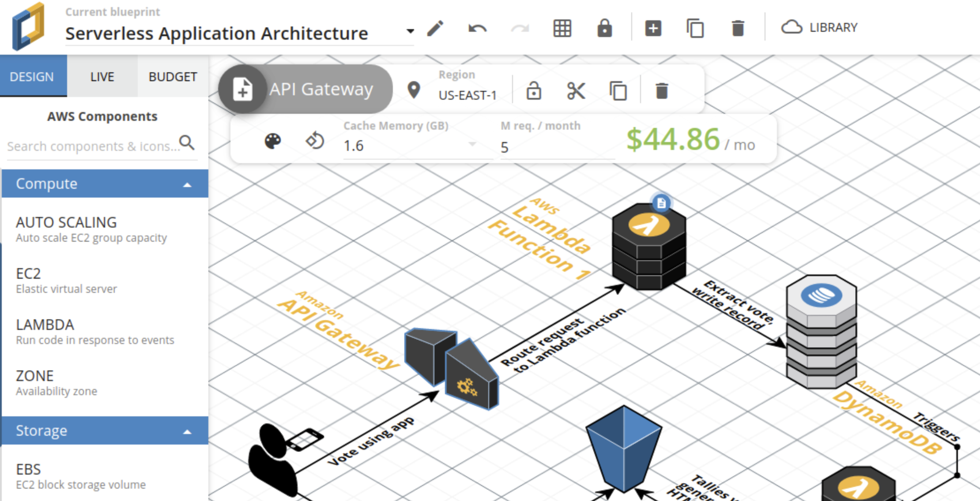The width and height of the screenshot is (980, 501).
Task: Create a new blueprint with plus icon
Action: (x=653, y=28)
